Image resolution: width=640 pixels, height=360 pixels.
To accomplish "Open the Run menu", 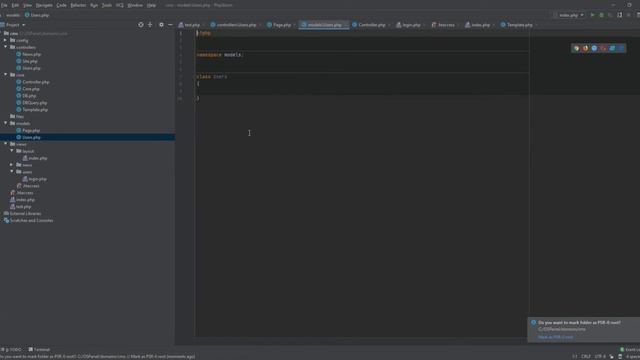I will click(x=94, y=5).
